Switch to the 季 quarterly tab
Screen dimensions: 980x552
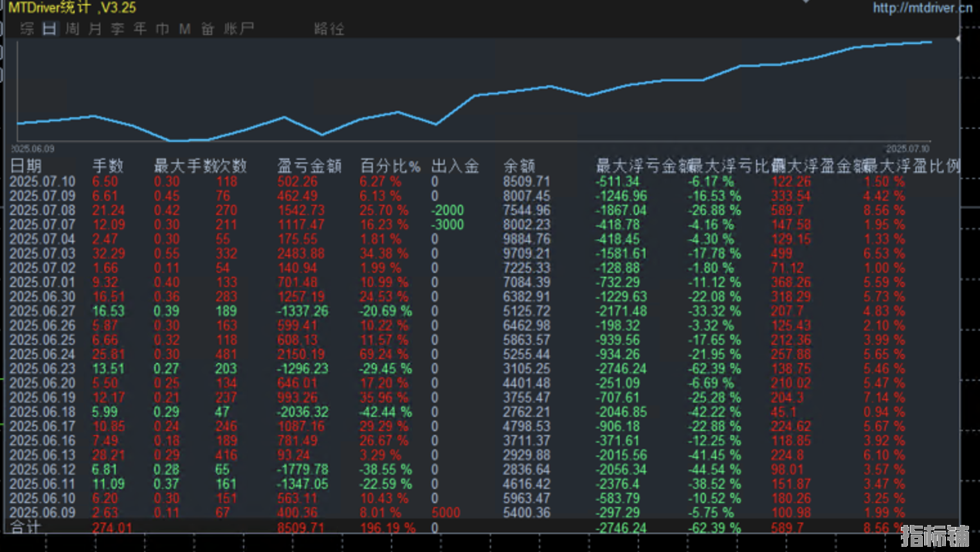[x=117, y=29]
